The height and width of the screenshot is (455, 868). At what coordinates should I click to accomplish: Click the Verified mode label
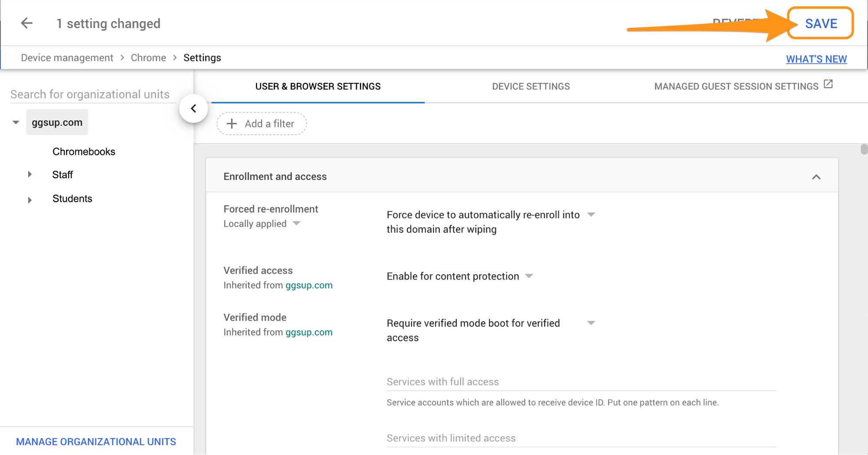(255, 317)
